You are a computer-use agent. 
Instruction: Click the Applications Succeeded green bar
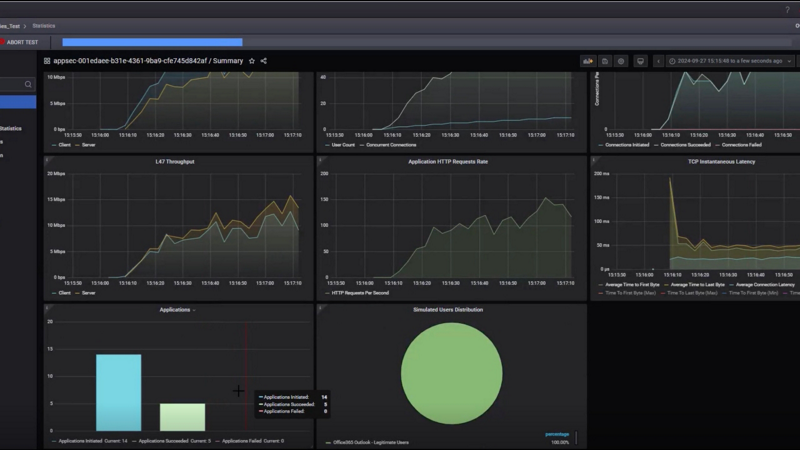coord(182,417)
